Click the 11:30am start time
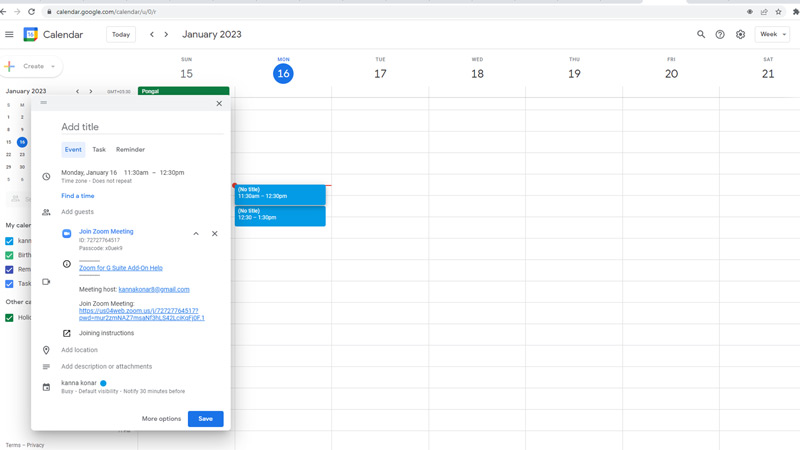 point(136,172)
